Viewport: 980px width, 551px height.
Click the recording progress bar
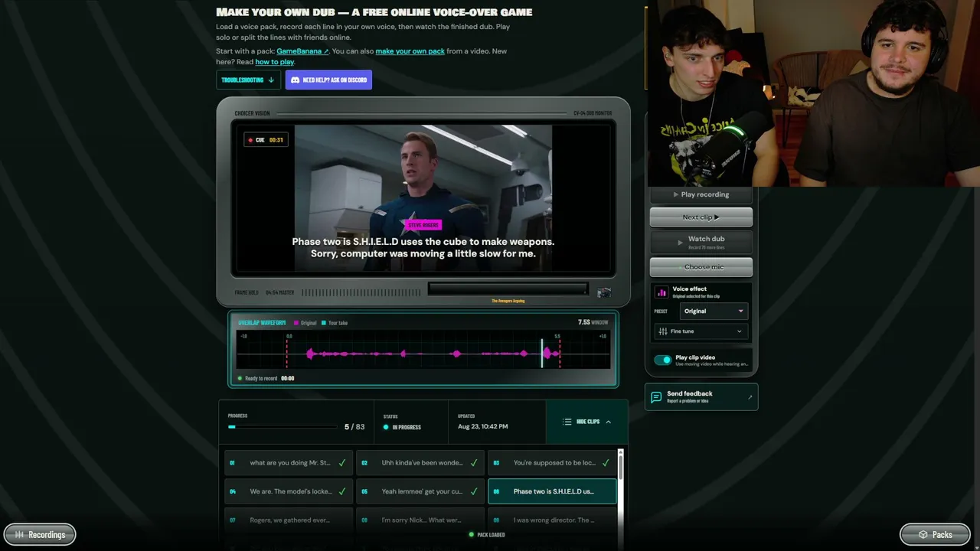(283, 427)
